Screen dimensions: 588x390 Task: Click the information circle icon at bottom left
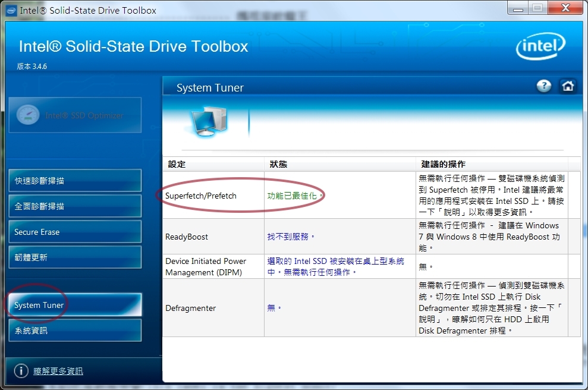[21, 371]
